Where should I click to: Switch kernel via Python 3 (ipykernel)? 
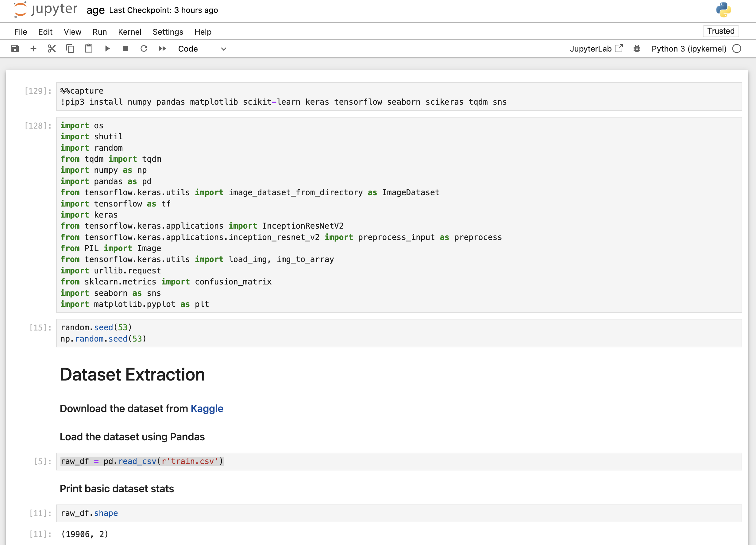[x=689, y=49]
